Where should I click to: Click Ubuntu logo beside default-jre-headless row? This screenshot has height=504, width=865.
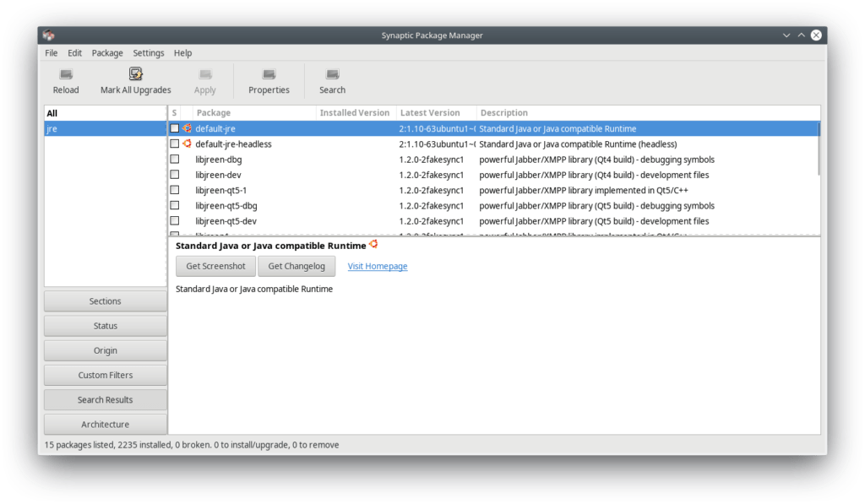187,144
